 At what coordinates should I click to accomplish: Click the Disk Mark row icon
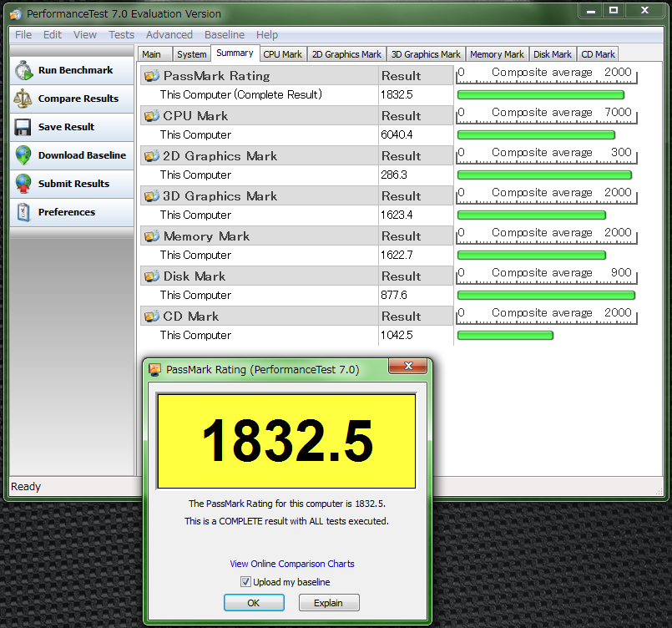click(151, 276)
